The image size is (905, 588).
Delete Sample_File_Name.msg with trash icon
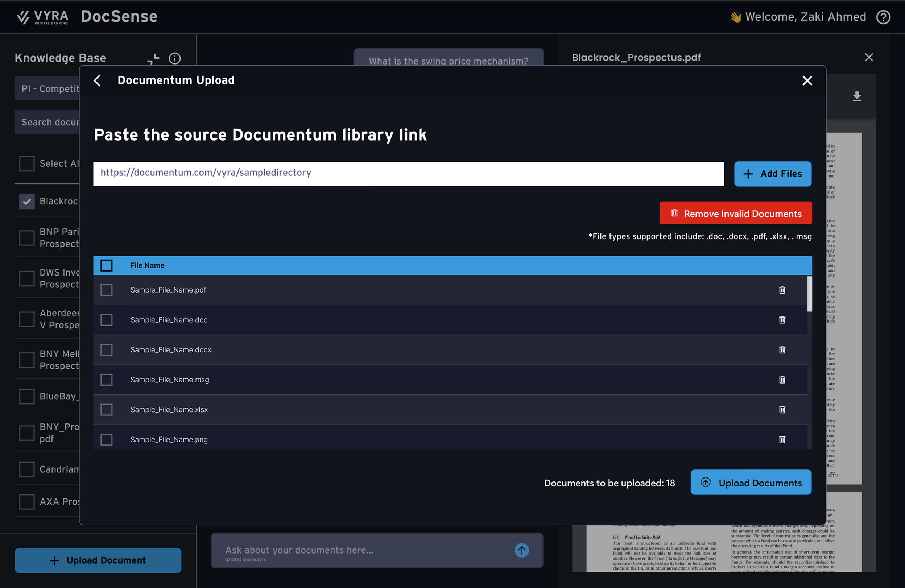point(782,380)
